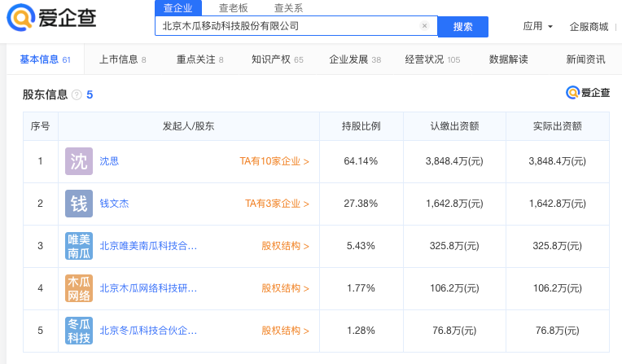Click the shareholder count 5 beside 股东信息
Viewport: 622px width, 364px height.
click(90, 95)
